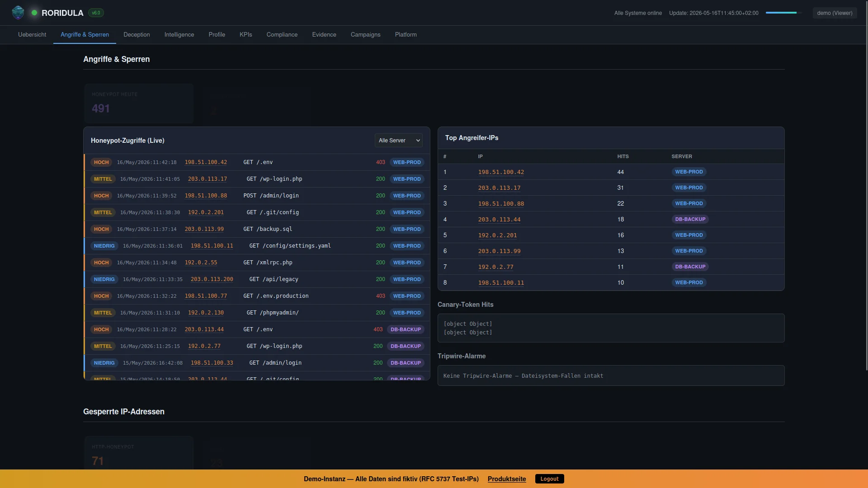Click top attacker IP 203.0.113.17 in rank 2
The height and width of the screenshot is (488, 868).
point(499,188)
